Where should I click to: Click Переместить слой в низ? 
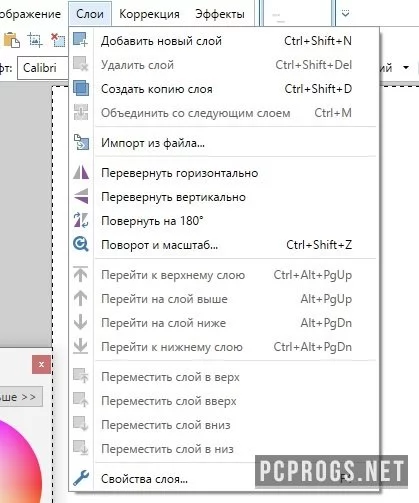coord(224,449)
